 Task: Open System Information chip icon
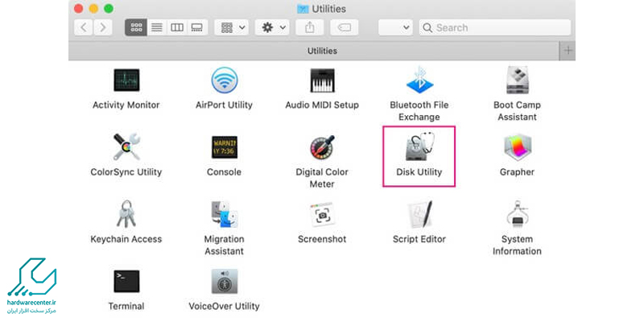[517, 214]
